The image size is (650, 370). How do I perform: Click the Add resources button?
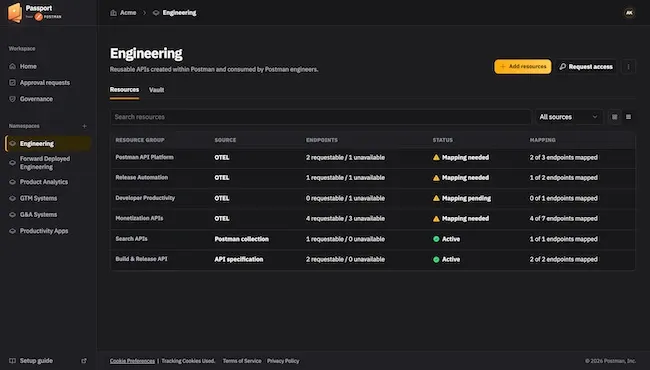pos(523,66)
